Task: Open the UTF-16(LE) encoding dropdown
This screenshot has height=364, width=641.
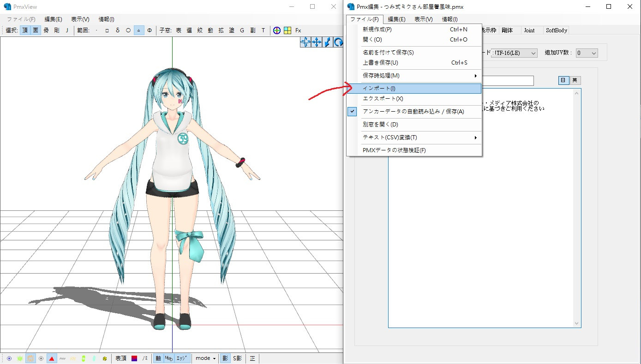Action: tap(514, 53)
